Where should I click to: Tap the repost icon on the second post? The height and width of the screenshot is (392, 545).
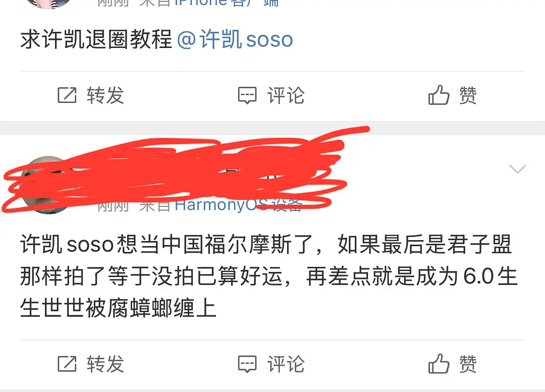67,364
